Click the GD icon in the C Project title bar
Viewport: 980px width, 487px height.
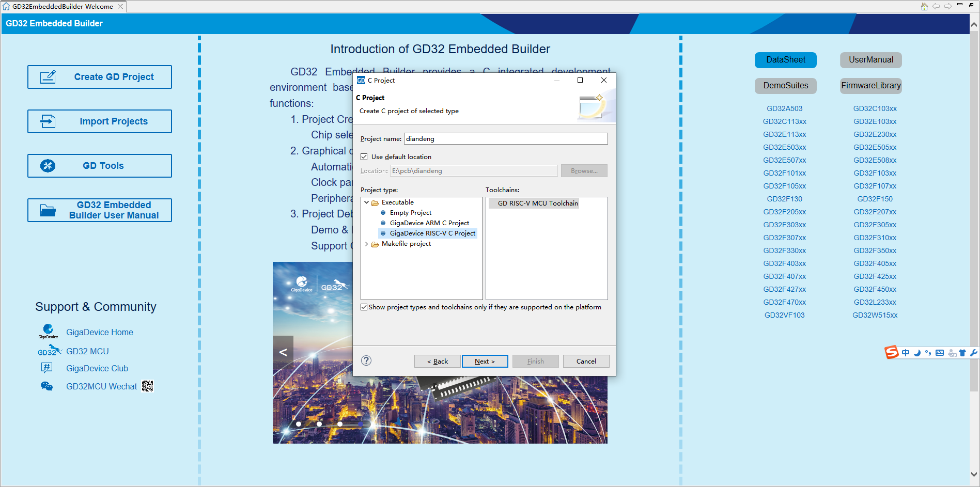pos(361,80)
